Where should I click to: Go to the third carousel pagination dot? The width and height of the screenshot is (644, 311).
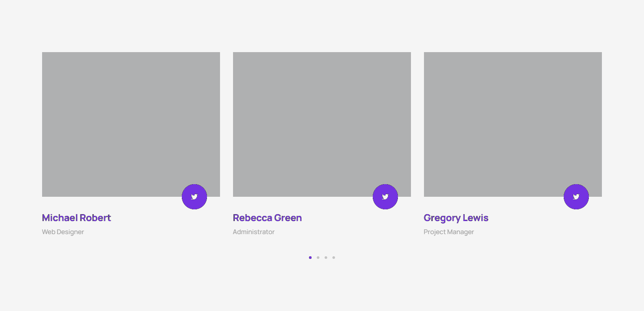tap(326, 258)
